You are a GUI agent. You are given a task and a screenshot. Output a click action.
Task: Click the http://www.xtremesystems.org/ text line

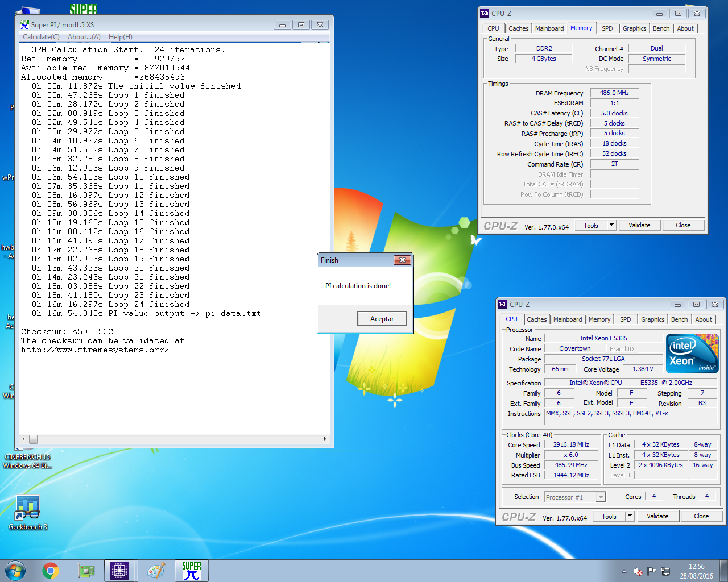point(96,350)
